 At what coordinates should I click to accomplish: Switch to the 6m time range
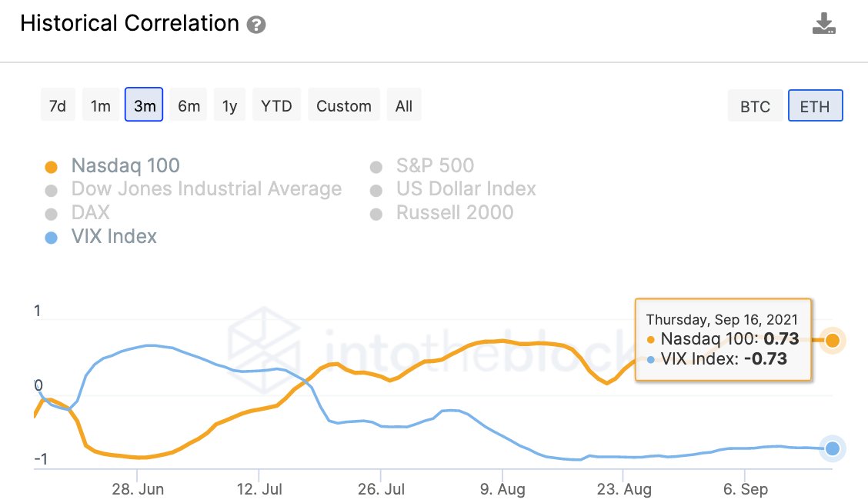[189, 106]
